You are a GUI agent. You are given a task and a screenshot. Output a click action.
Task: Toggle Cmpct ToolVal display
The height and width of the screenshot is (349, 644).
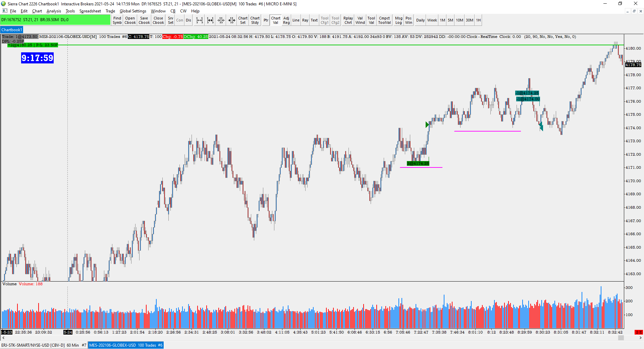pos(384,20)
